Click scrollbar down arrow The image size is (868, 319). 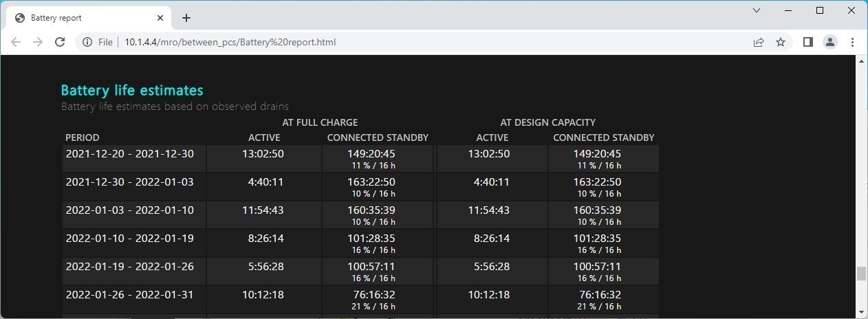click(x=861, y=313)
